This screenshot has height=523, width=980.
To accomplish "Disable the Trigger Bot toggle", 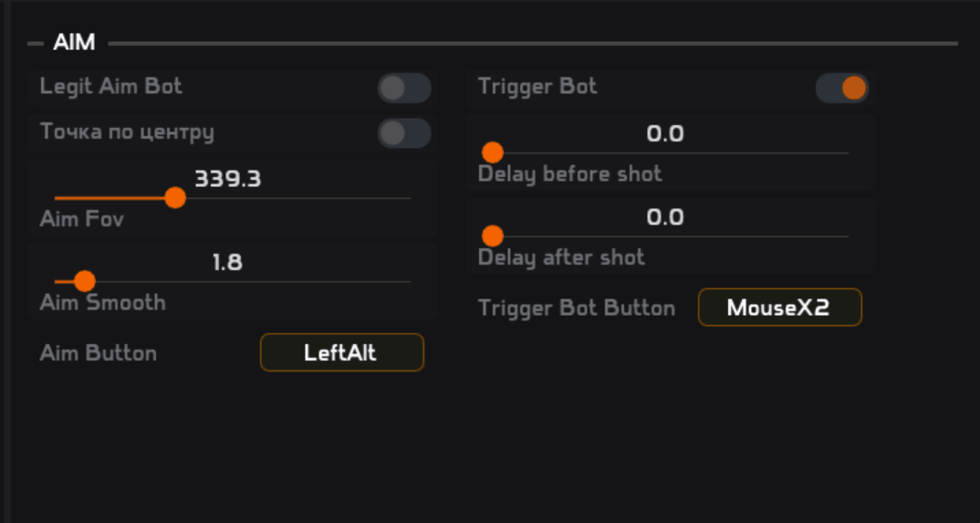I will (x=841, y=89).
